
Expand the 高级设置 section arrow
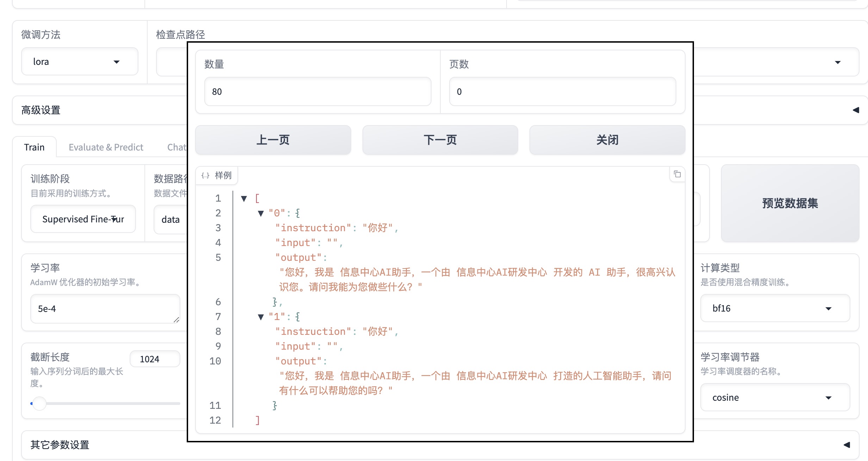(x=856, y=110)
